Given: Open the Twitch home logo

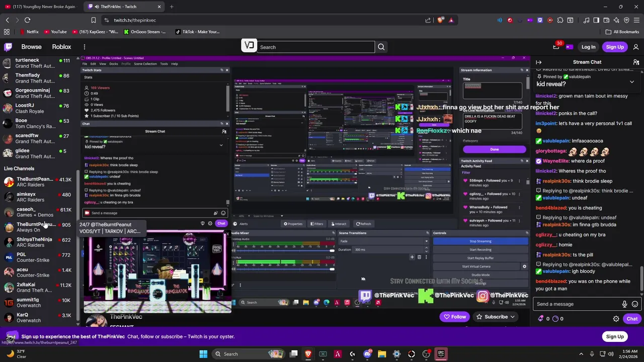Looking at the screenshot, I should click(8, 47).
